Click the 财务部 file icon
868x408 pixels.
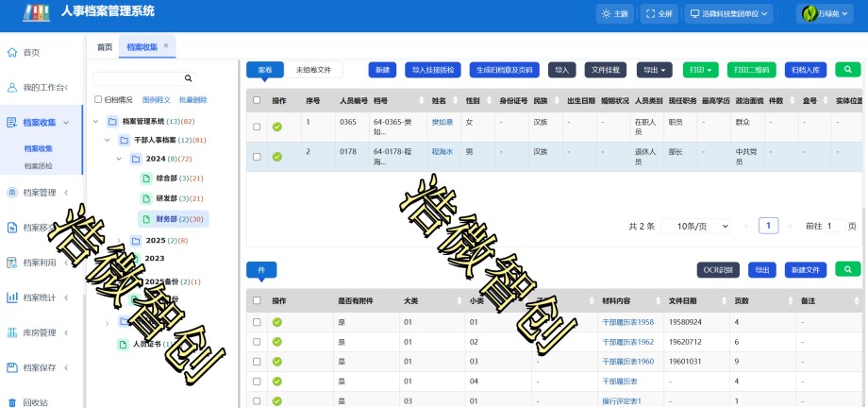point(146,219)
